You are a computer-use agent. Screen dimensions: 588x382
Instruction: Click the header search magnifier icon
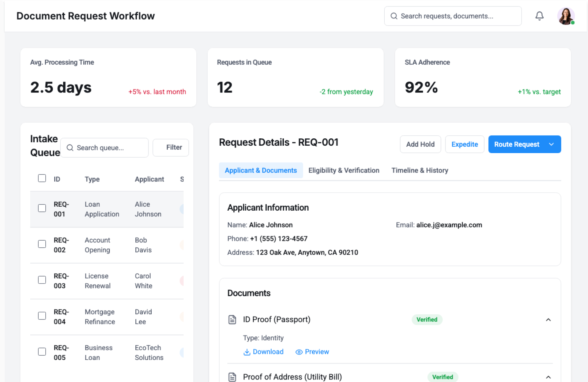click(x=394, y=16)
